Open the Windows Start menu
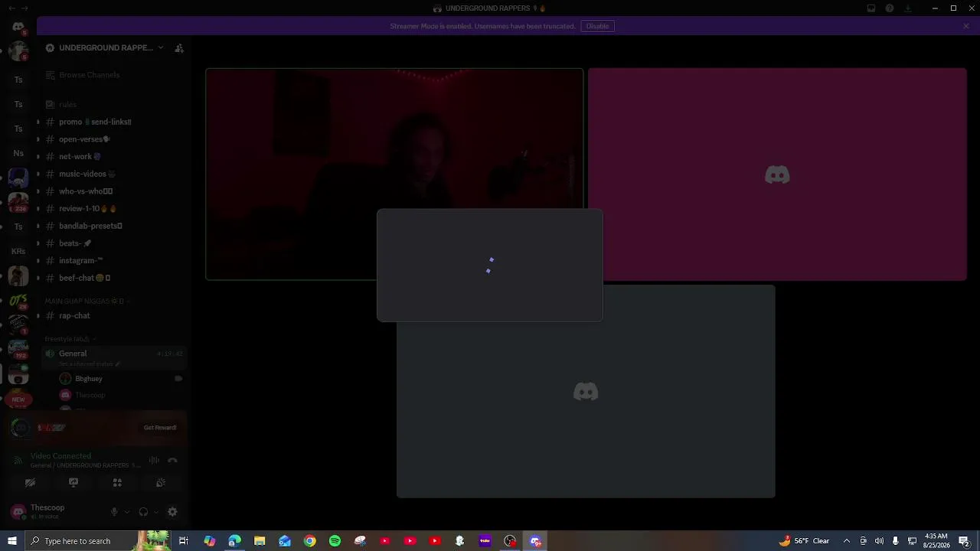This screenshot has width=980, height=551. tap(12, 541)
